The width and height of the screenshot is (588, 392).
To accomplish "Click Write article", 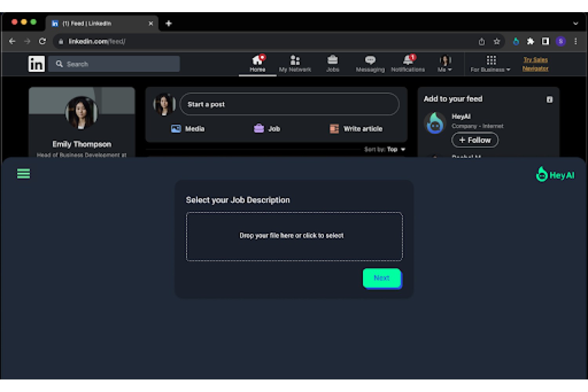I will tap(356, 129).
